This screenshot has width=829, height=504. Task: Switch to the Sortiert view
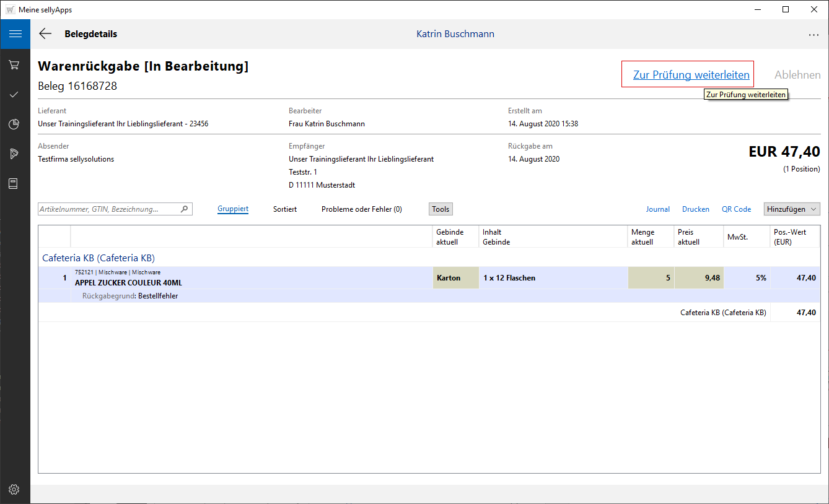tap(285, 209)
